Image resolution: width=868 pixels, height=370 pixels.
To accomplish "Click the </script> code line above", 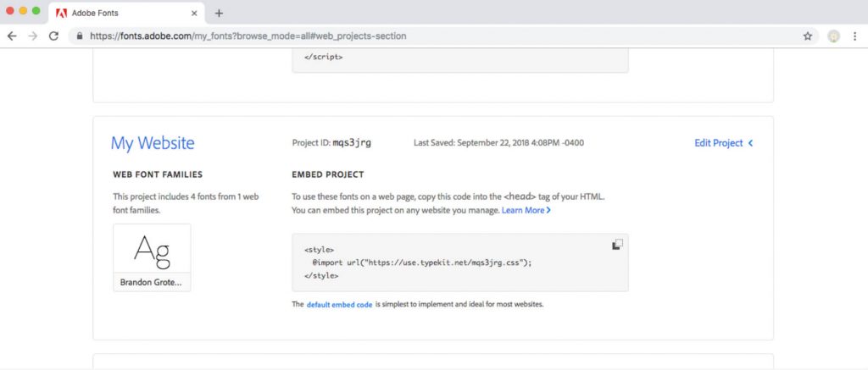I will (x=323, y=57).
